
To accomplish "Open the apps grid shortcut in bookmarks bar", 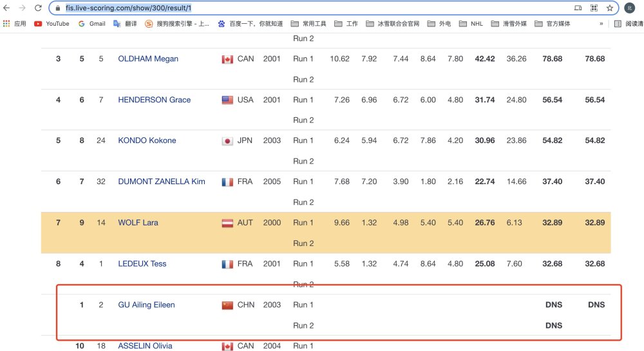I will [x=14, y=24].
